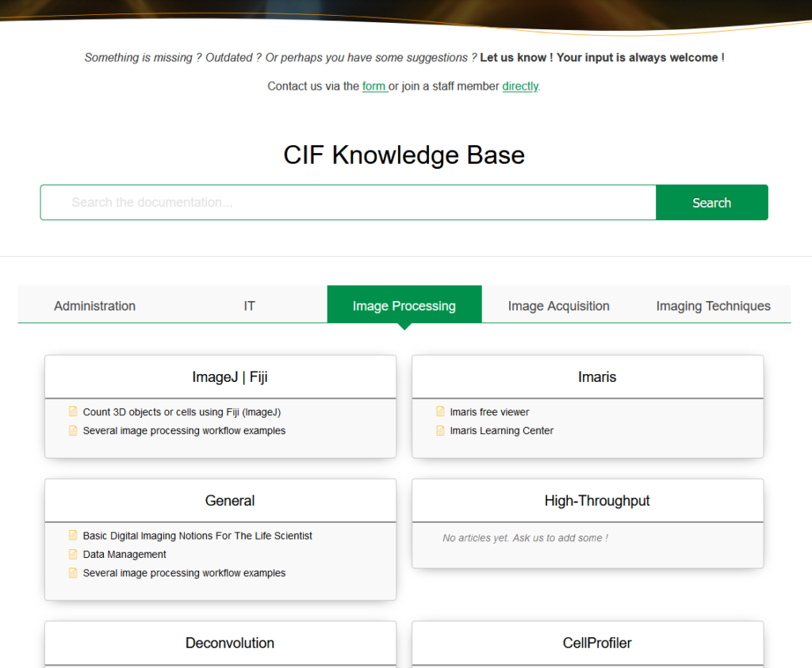This screenshot has width=812, height=668.
Task: Click document icon next to Data Management
Action: point(73,555)
